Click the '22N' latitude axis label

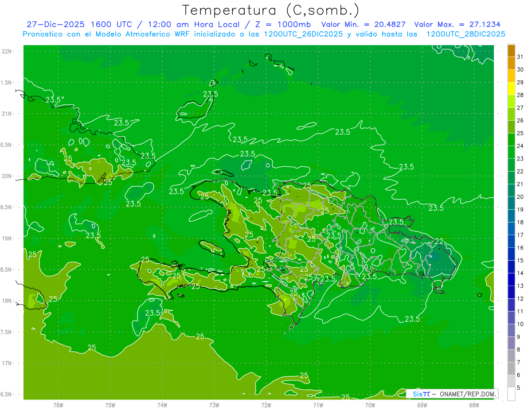(6, 51)
